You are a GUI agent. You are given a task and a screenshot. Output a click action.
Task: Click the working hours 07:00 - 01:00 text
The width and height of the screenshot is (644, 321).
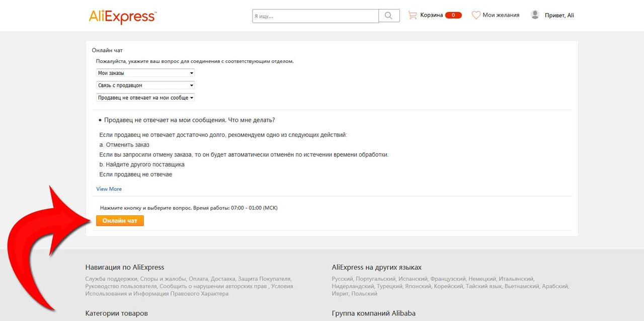[254, 208]
